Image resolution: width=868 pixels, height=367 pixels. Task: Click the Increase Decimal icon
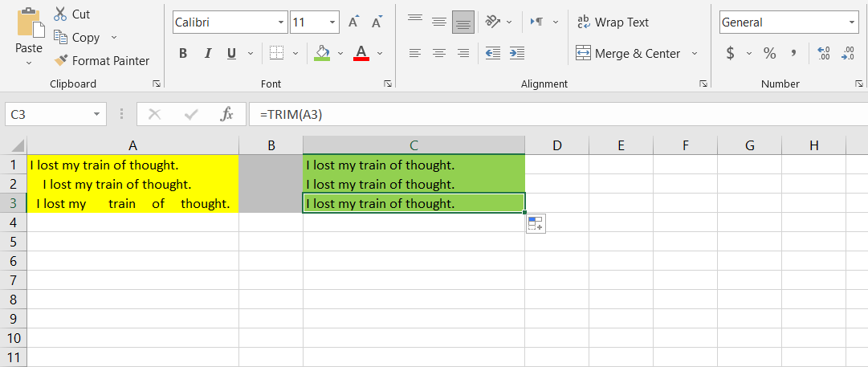[823, 54]
